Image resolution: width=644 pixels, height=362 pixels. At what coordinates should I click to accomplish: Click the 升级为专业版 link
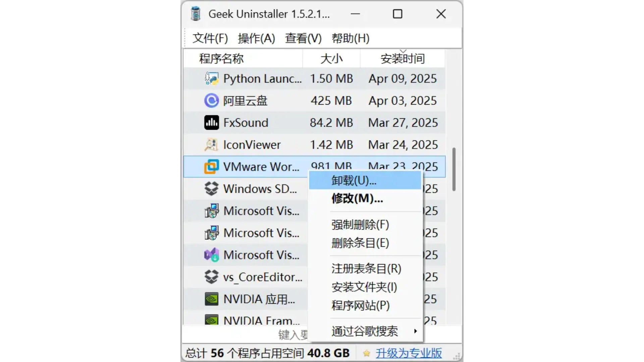(409, 353)
